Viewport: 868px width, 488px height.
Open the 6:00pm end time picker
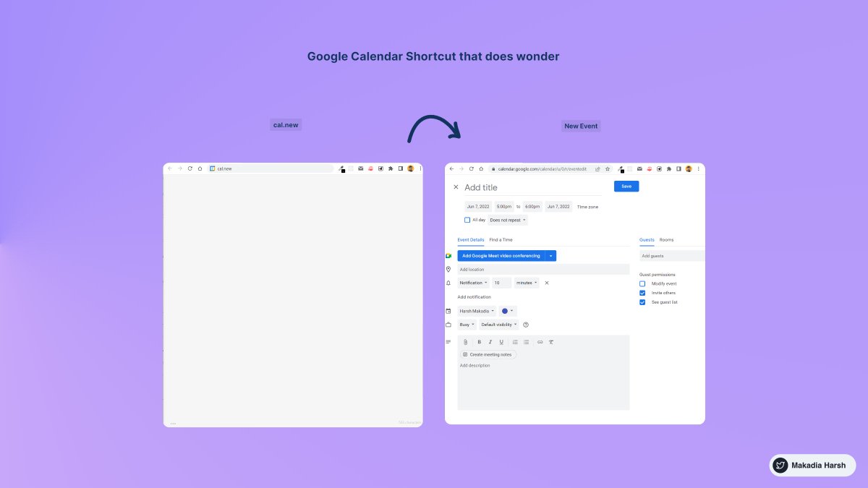(x=532, y=207)
